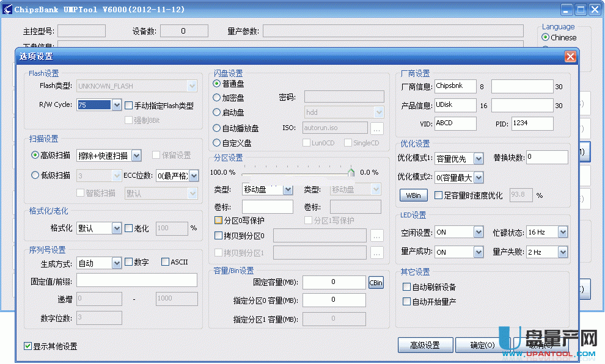Image resolution: width=605 pixels, height=364 pixels.
Task: Click the browse button for 拷贝到分区0
Action: (377, 235)
